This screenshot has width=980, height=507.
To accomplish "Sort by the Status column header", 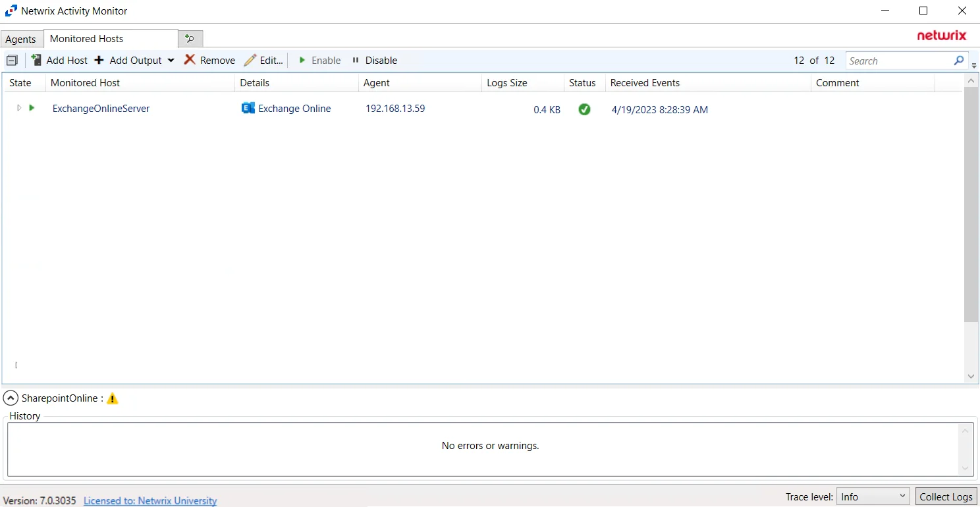I will click(x=585, y=83).
